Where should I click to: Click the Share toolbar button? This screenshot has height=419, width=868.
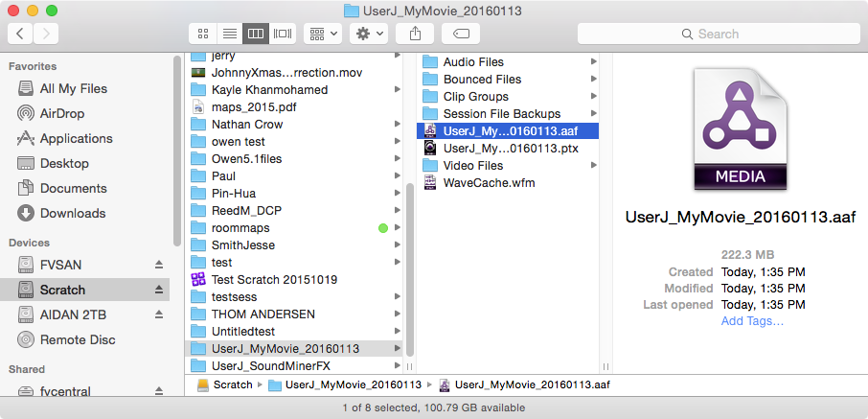(415, 34)
